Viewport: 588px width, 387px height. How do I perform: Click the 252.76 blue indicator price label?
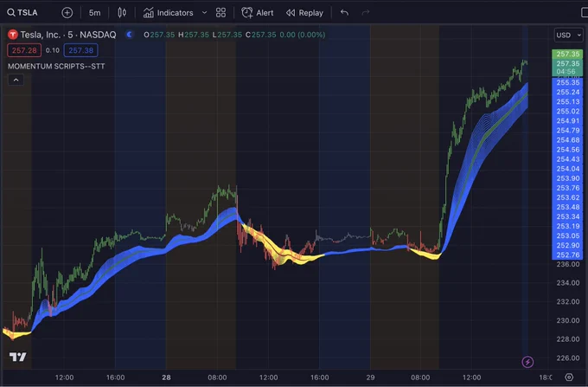click(x=567, y=255)
